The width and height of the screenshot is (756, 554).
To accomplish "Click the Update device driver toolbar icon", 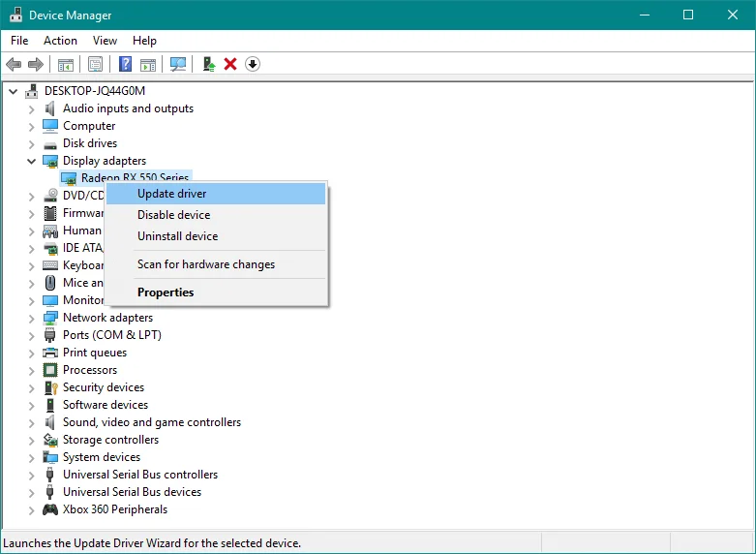I will click(209, 64).
